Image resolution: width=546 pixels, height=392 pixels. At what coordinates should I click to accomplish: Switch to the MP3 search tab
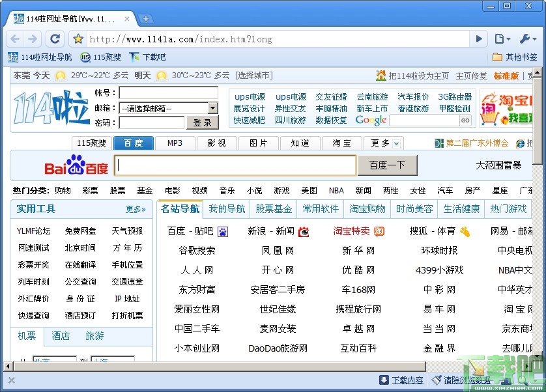[x=175, y=143]
